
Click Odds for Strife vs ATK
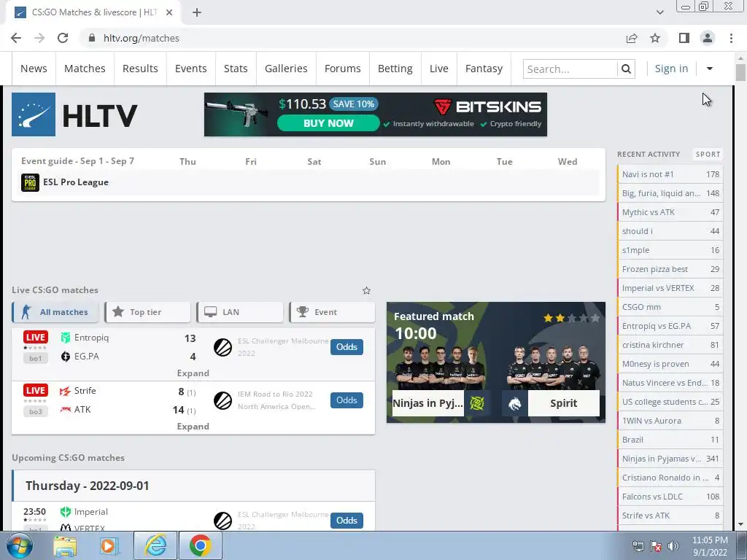point(347,400)
